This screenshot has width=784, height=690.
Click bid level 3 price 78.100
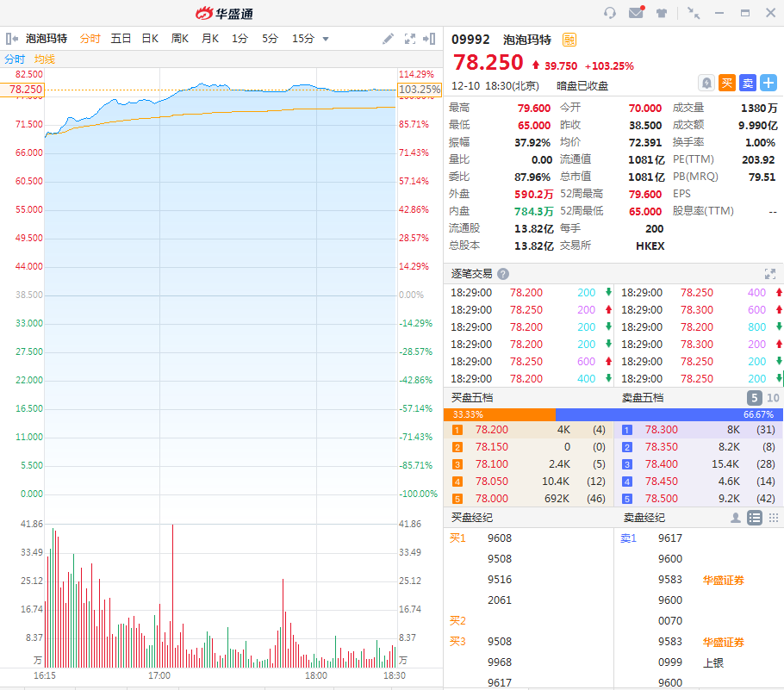point(491,464)
